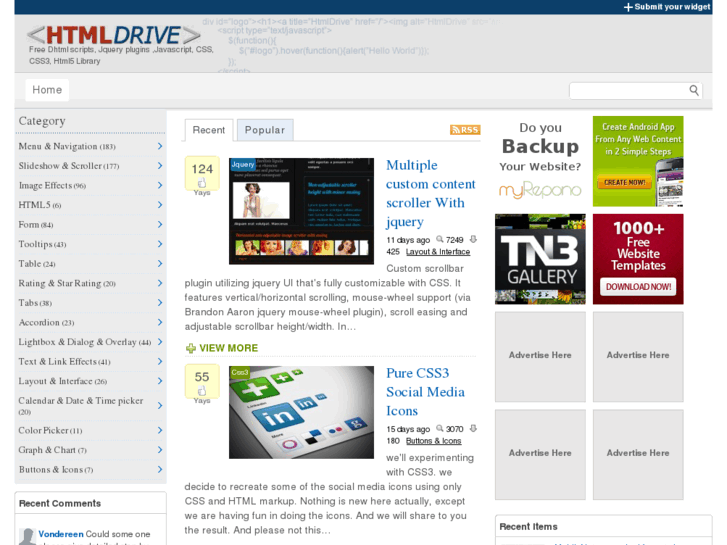Viewport: 727px width, 545px height.
Task: Open the Graph & Chart category
Action: click(x=52, y=450)
